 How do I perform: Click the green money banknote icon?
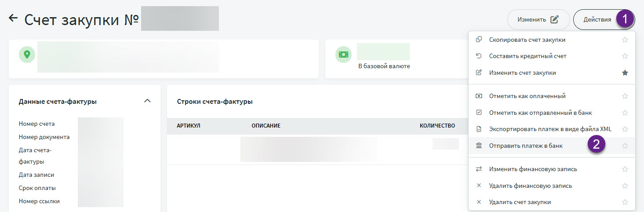343,54
